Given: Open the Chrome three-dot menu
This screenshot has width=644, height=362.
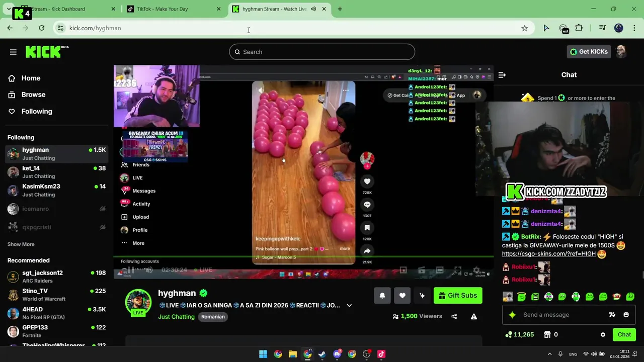Looking at the screenshot, I should click(634, 28).
